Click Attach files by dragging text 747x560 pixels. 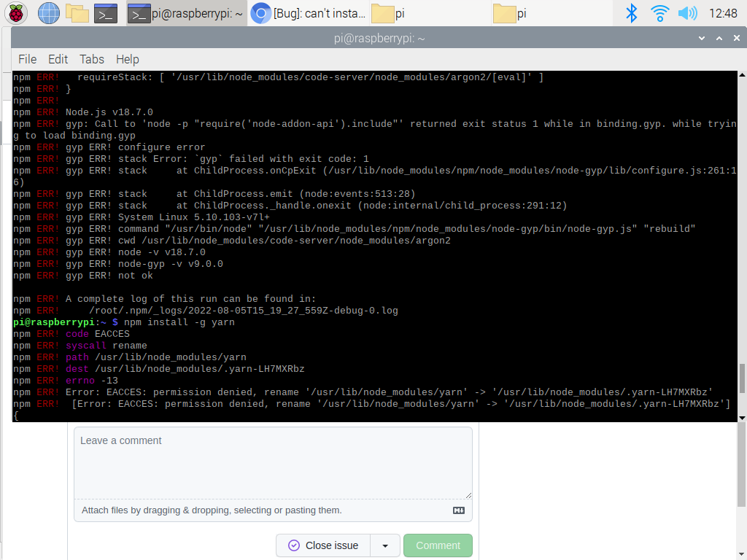click(212, 510)
